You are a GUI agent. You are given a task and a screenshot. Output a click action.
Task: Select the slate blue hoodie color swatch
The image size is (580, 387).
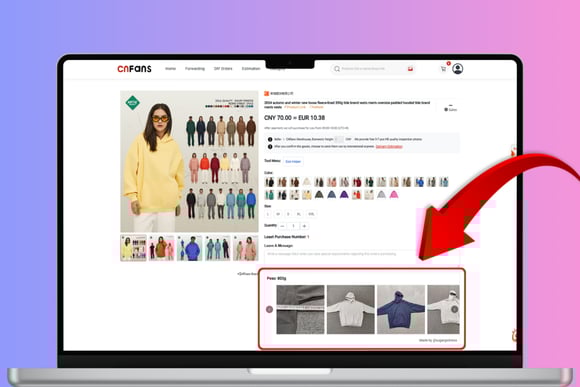pos(331,195)
